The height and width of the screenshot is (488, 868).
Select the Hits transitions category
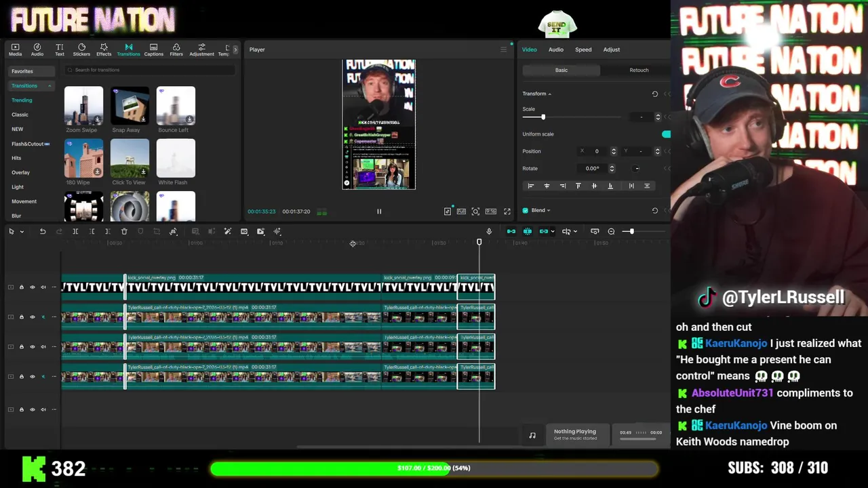(16, 158)
